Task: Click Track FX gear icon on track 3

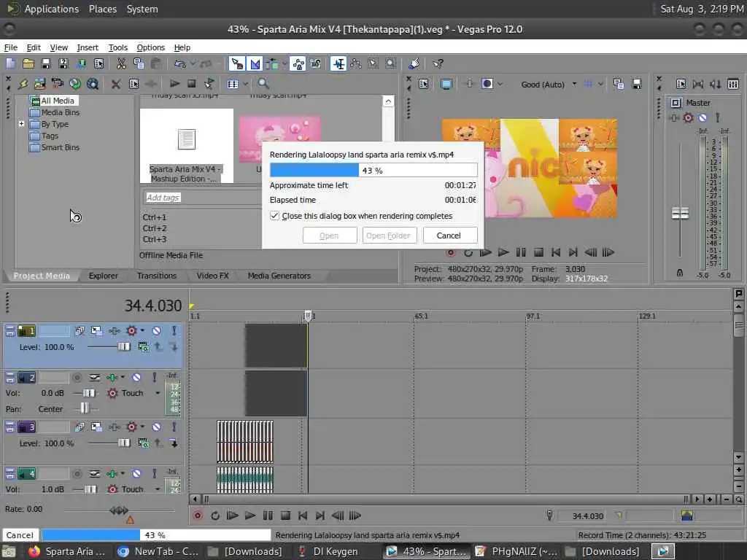Action: tap(131, 427)
